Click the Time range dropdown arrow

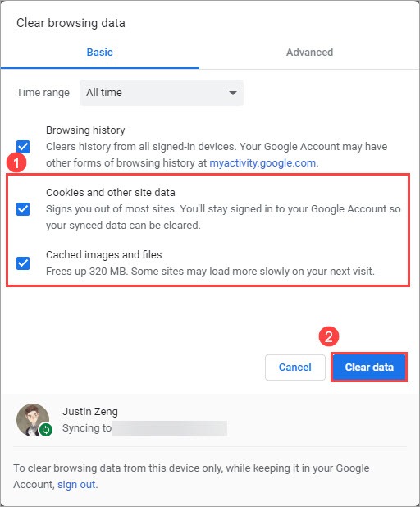232,93
